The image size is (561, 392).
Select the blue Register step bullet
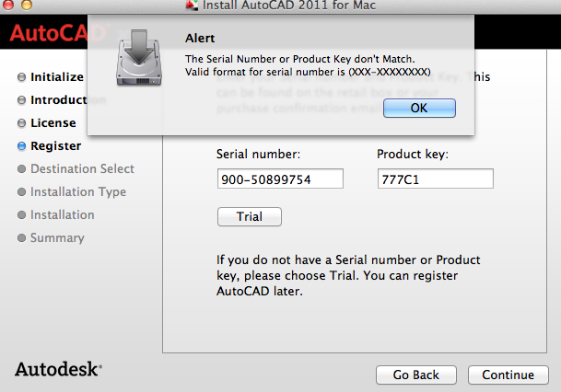(21, 146)
